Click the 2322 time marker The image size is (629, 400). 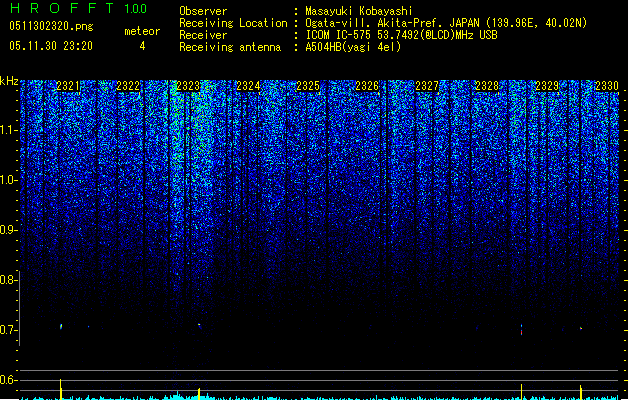pyautogui.click(x=128, y=86)
